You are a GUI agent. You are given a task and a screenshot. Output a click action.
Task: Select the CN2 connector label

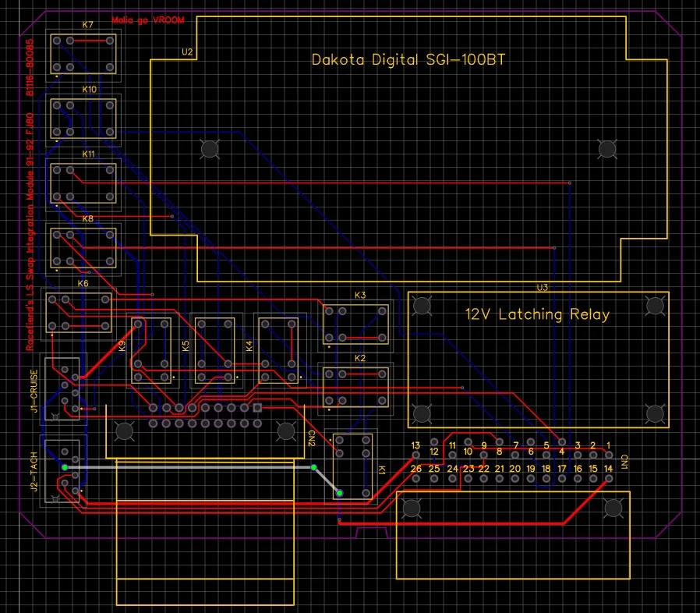tap(312, 438)
